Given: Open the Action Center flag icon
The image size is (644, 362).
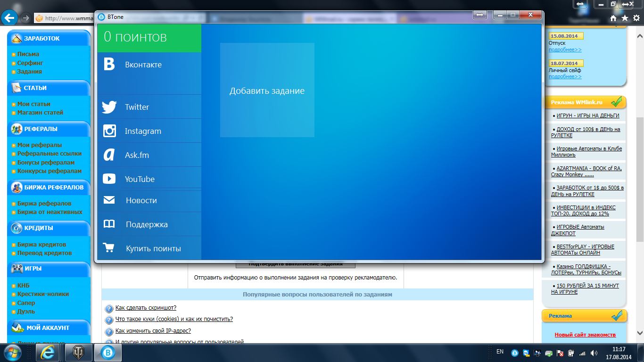Looking at the screenshot, I should pyautogui.click(x=560, y=353).
